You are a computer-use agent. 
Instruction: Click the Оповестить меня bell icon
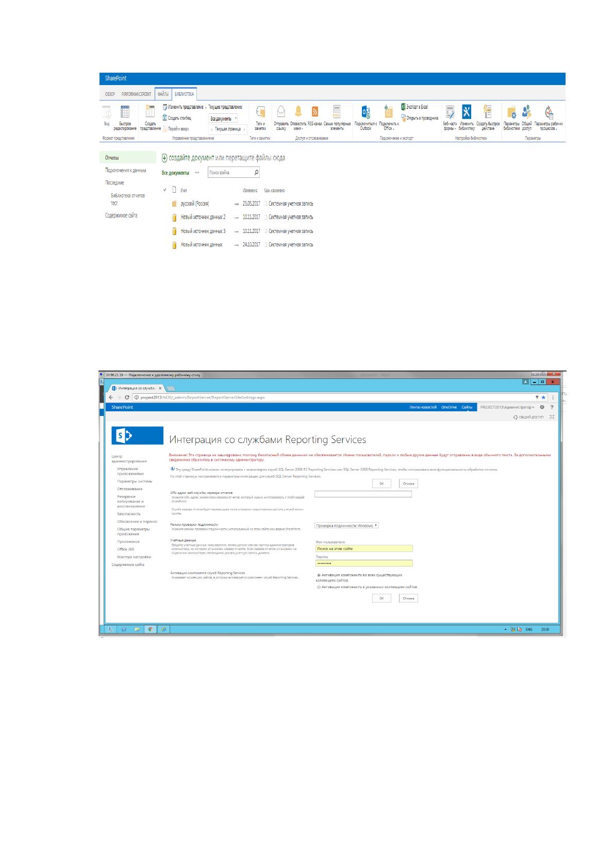pos(298,111)
